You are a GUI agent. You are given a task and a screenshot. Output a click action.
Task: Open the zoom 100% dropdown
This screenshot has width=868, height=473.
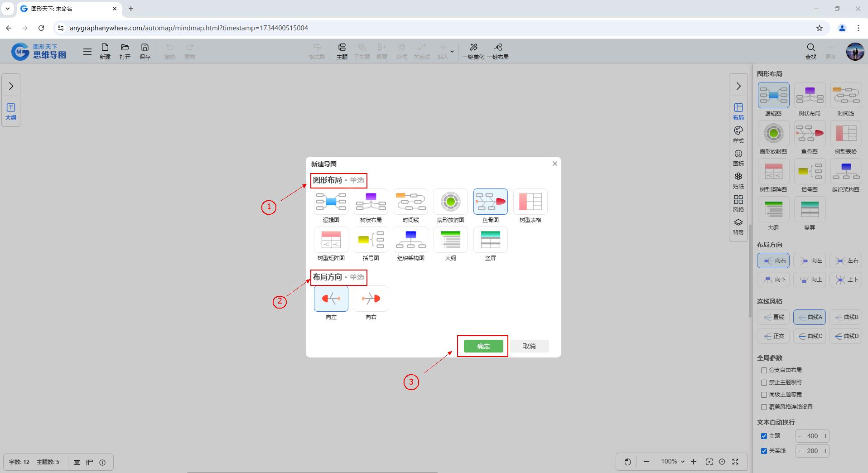tap(672, 462)
